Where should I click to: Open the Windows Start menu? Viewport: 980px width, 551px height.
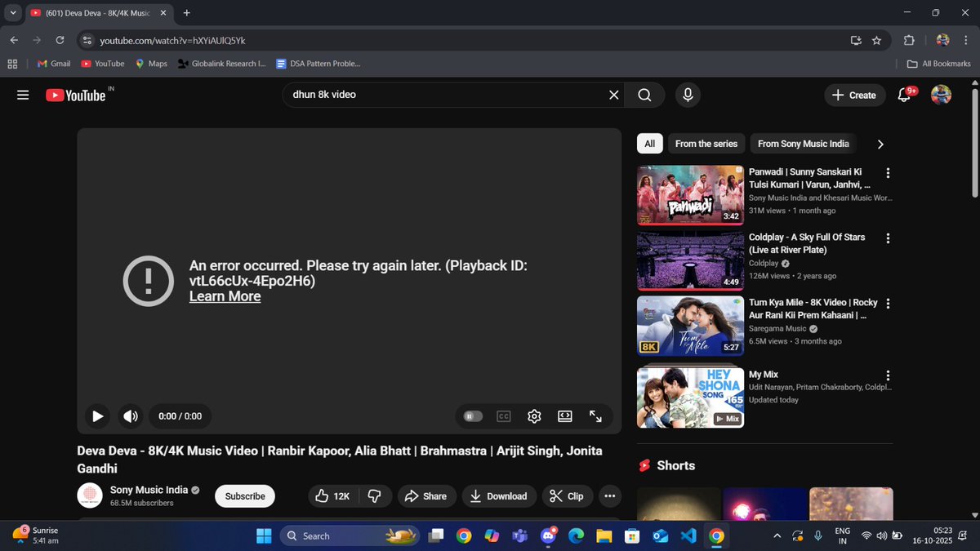tap(264, 536)
